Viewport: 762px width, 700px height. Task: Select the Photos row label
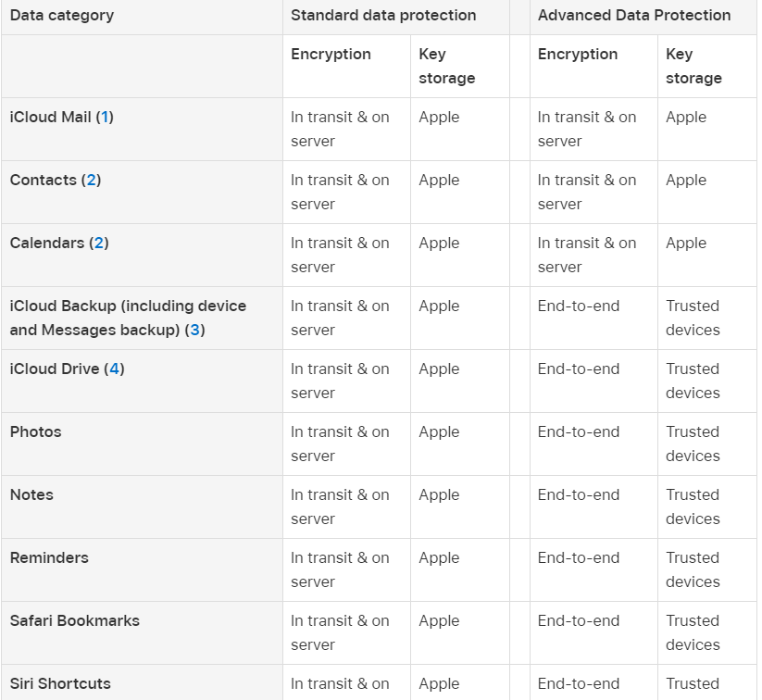click(x=35, y=431)
